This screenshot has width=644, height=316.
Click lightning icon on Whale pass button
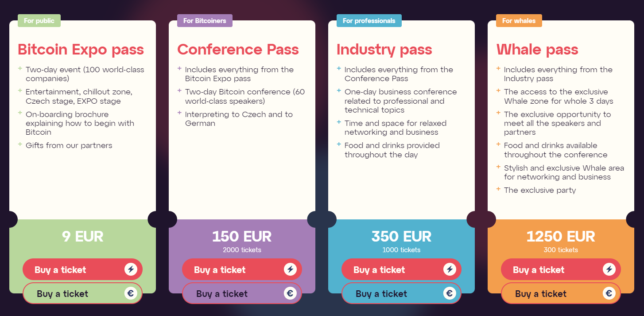click(x=609, y=269)
